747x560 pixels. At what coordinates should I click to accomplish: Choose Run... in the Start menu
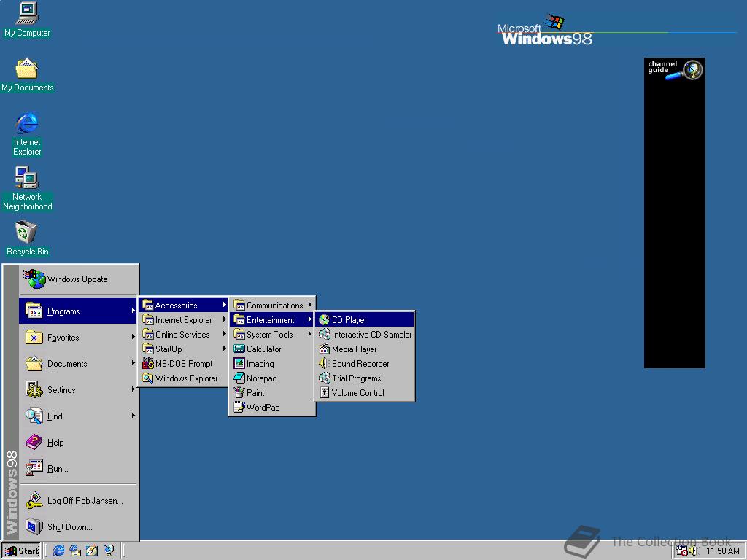[x=79, y=469]
